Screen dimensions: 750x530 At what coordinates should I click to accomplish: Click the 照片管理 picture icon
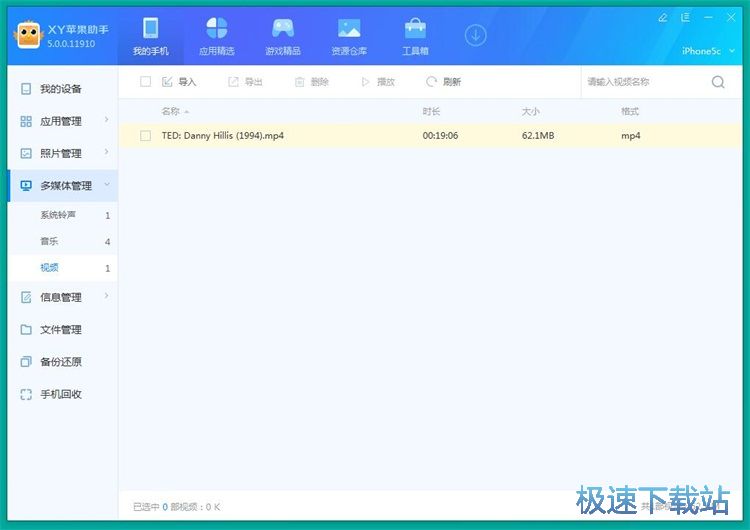point(26,153)
